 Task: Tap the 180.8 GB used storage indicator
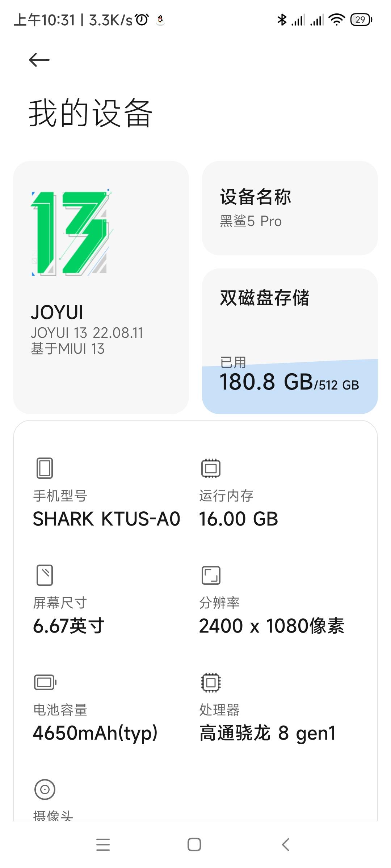pyautogui.click(x=266, y=382)
